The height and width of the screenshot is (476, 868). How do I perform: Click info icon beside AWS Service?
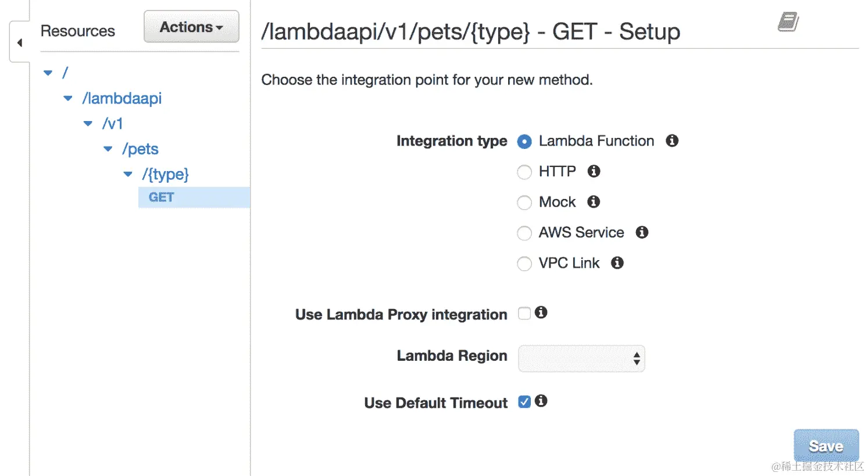[x=642, y=232]
